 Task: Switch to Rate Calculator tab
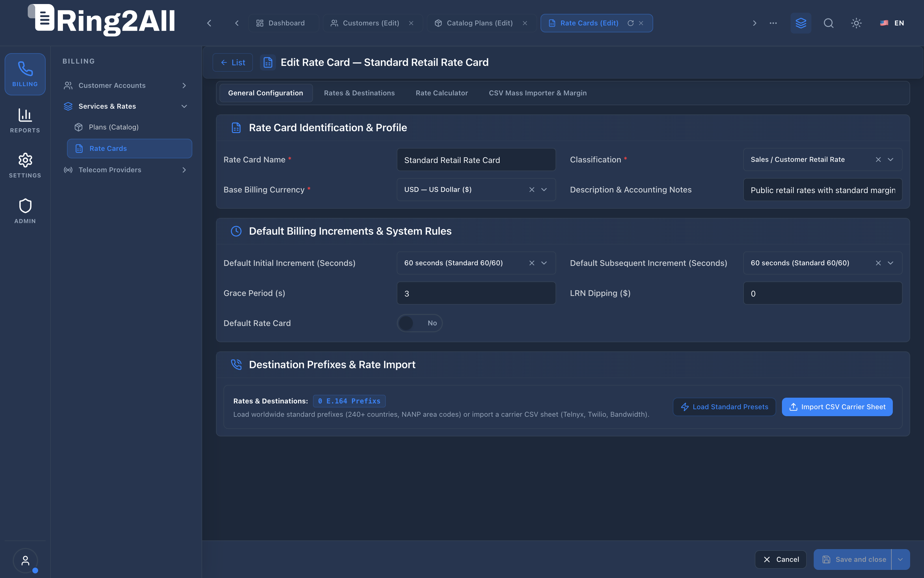[442, 93]
